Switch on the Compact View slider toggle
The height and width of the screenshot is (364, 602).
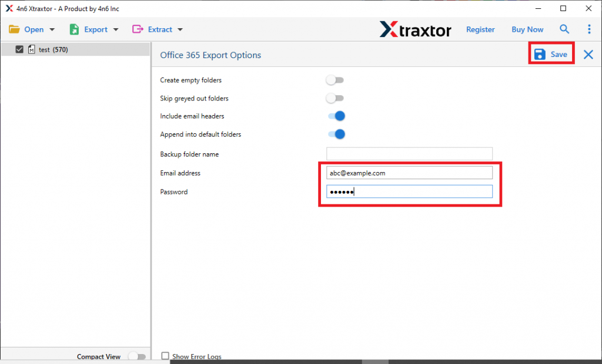pos(138,356)
